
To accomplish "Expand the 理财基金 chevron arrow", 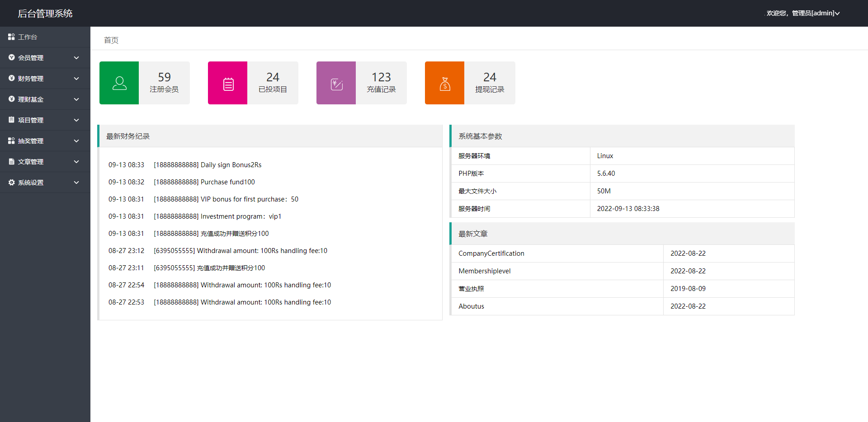I will [x=76, y=99].
